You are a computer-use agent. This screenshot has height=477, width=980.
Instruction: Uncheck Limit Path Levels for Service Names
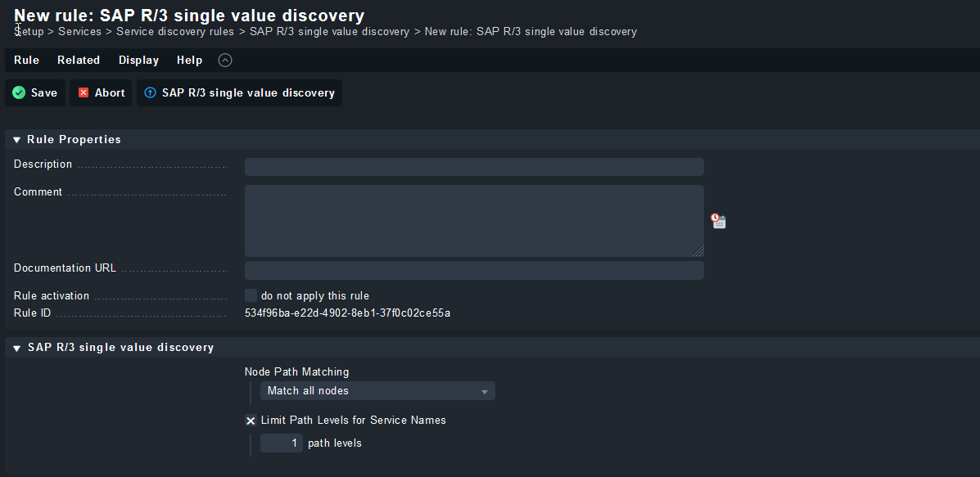251,421
